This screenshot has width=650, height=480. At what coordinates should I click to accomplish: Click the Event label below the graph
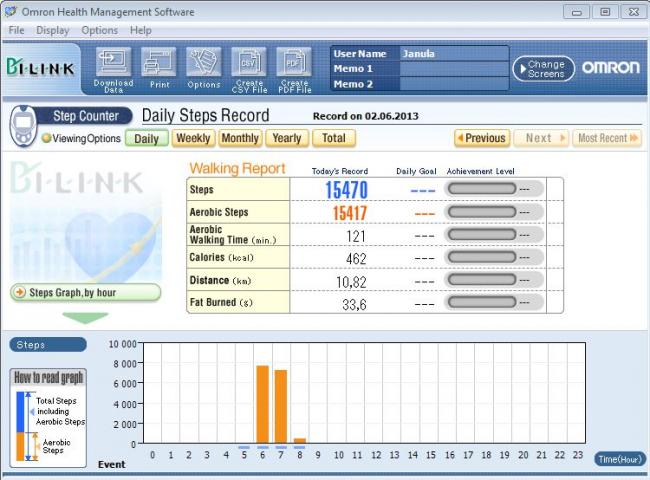coord(112,464)
